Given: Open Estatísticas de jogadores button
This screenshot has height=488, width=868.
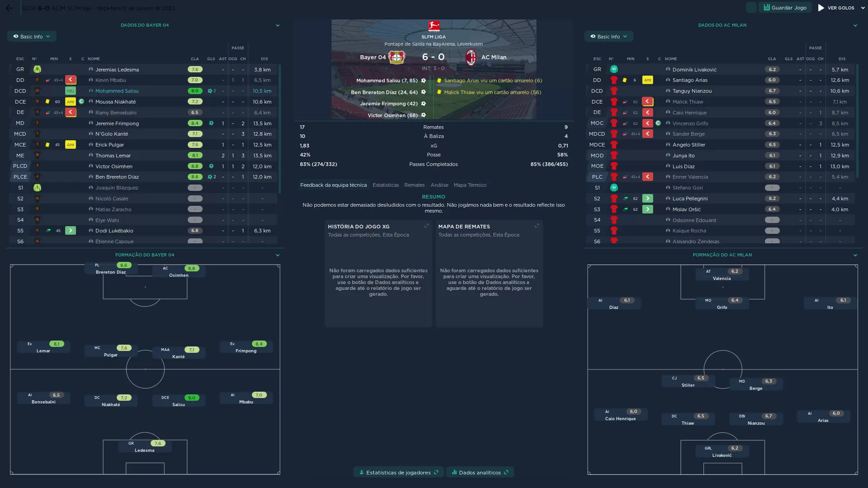Looking at the screenshot, I should (398, 473).
